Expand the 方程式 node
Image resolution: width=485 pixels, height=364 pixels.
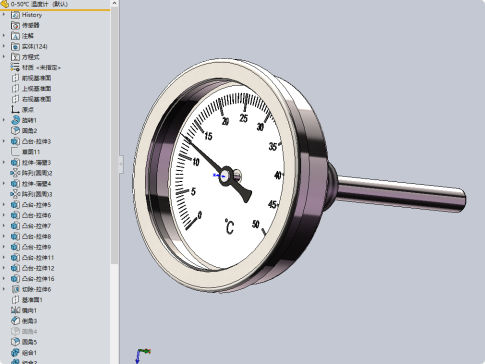4,57
